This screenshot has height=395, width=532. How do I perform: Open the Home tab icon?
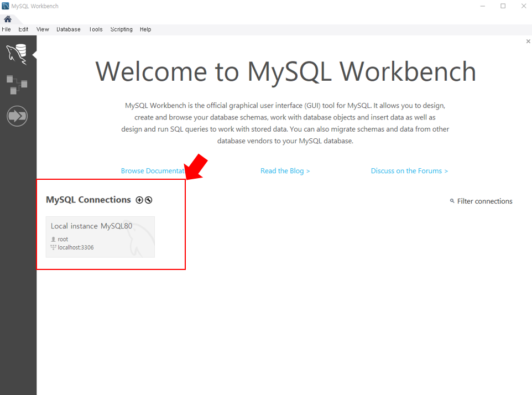point(7,19)
